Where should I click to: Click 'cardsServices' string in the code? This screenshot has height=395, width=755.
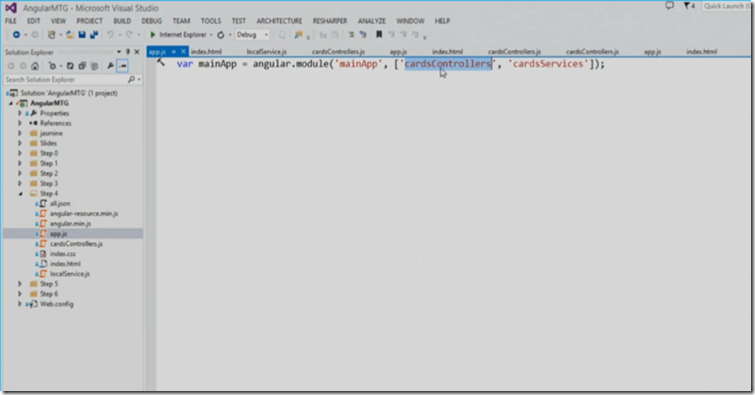click(548, 64)
